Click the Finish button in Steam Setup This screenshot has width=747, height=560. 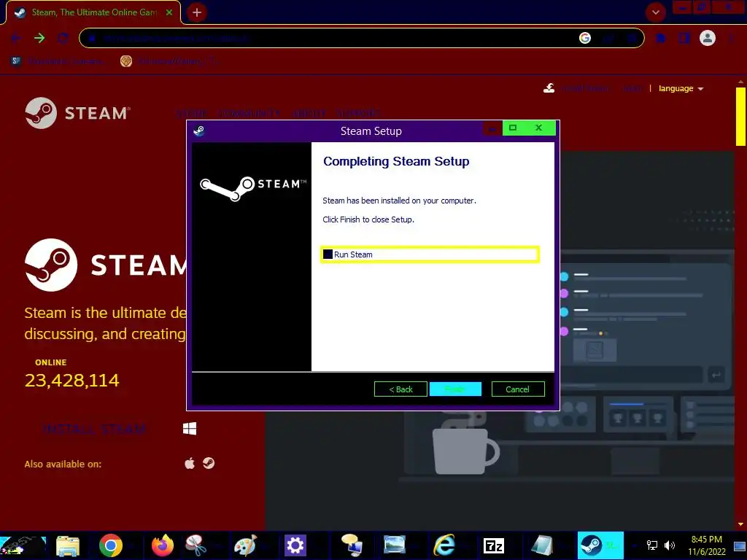tap(455, 389)
